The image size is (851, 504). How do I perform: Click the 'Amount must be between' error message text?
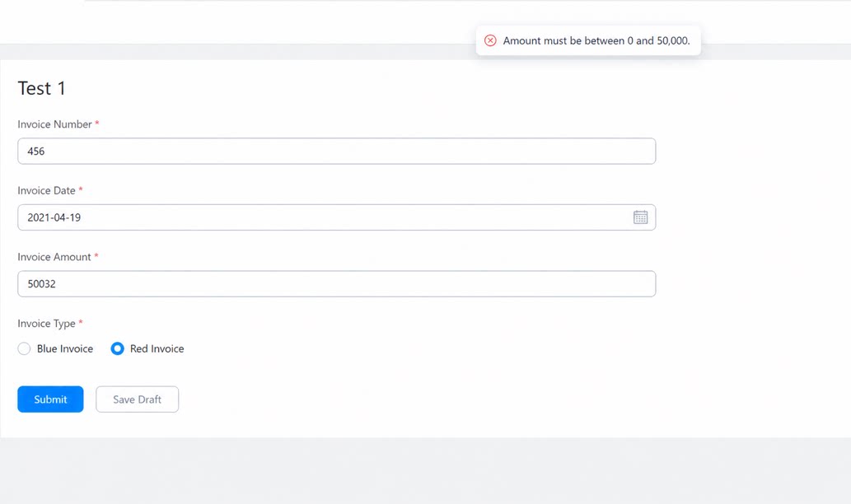(x=596, y=40)
